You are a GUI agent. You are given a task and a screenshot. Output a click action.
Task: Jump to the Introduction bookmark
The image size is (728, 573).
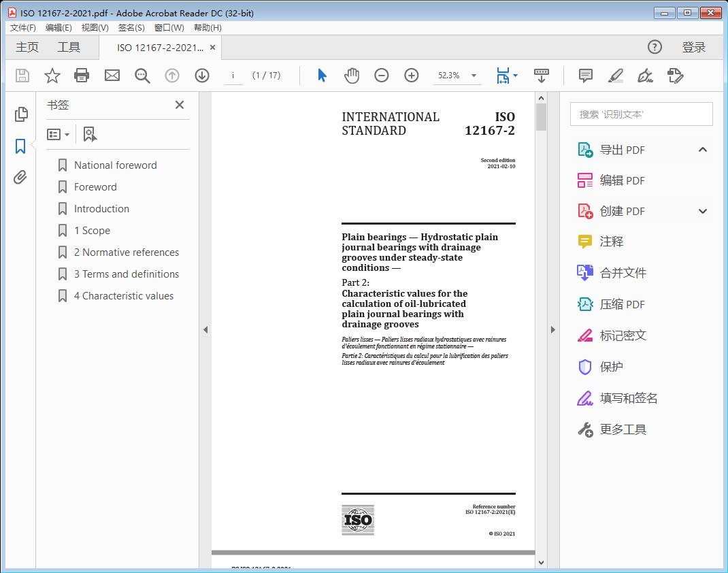click(x=101, y=209)
